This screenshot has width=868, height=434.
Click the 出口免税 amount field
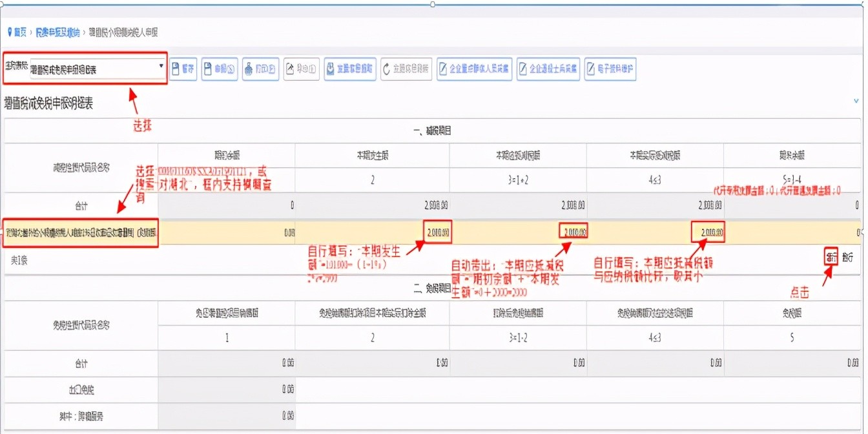coord(226,390)
